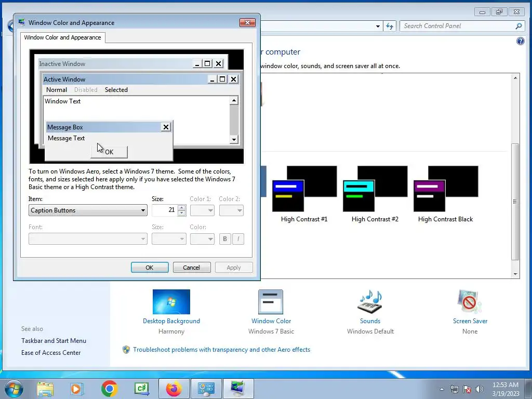Increase the item Size spinner value
This screenshot has height=399, width=532.
pos(182,208)
